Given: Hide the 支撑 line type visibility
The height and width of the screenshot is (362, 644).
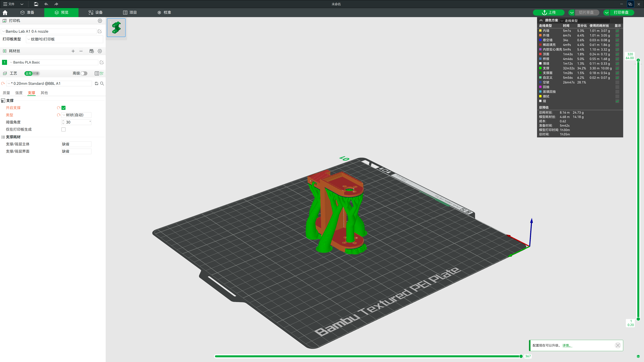Looking at the screenshot, I should pos(617,68).
